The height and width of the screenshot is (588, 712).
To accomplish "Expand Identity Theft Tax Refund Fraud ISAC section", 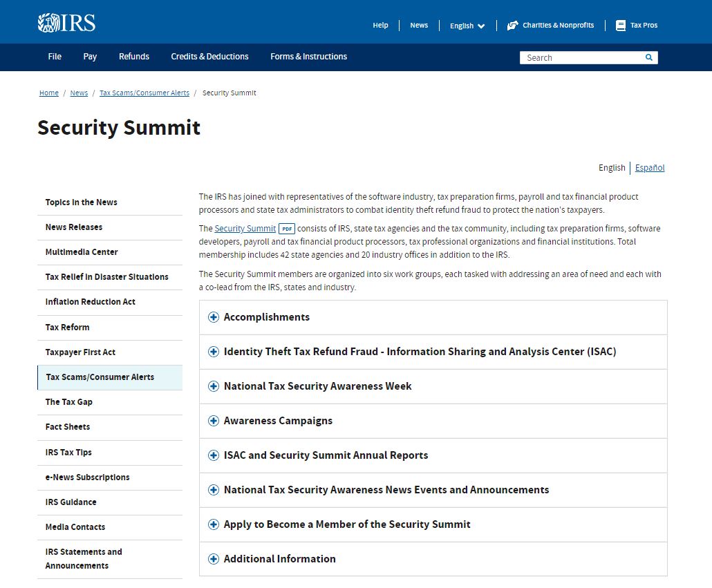I will coord(420,352).
